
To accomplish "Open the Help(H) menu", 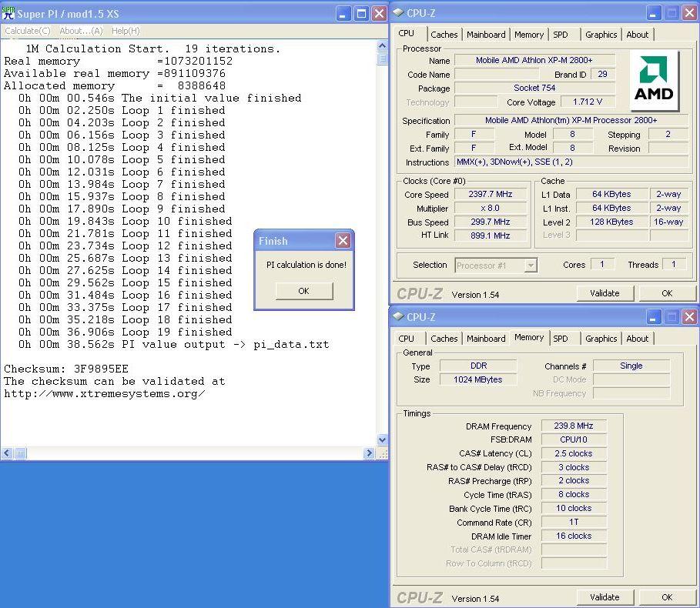I will click(126, 31).
